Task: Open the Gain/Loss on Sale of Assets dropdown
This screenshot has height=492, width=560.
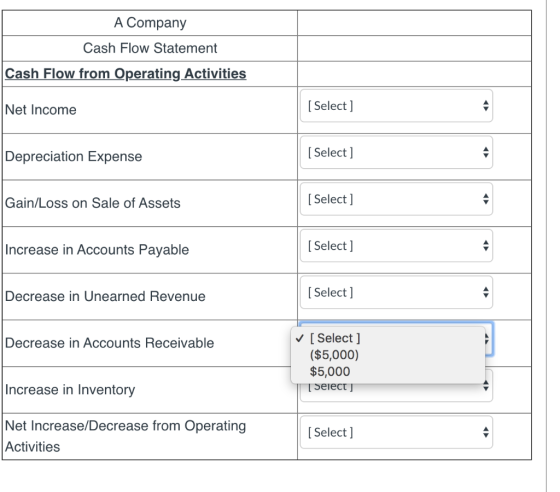Action: coord(396,199)
